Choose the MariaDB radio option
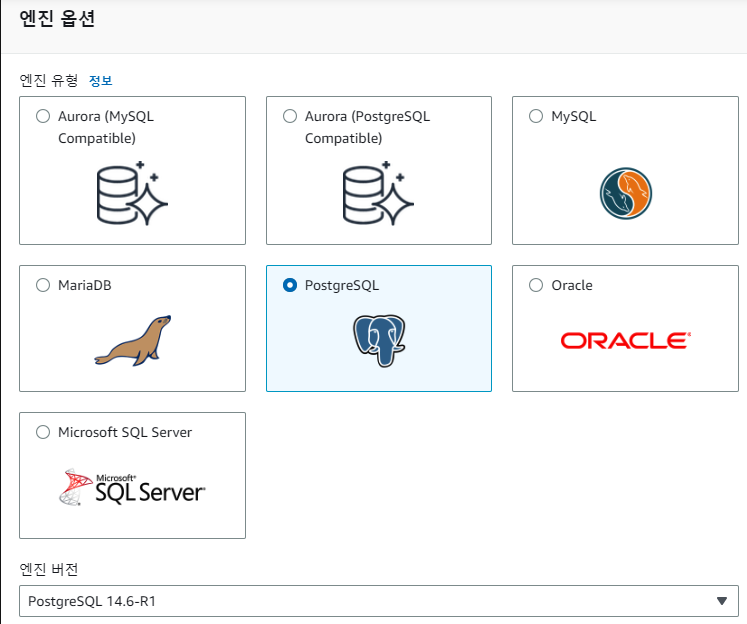 coord(43,285)
